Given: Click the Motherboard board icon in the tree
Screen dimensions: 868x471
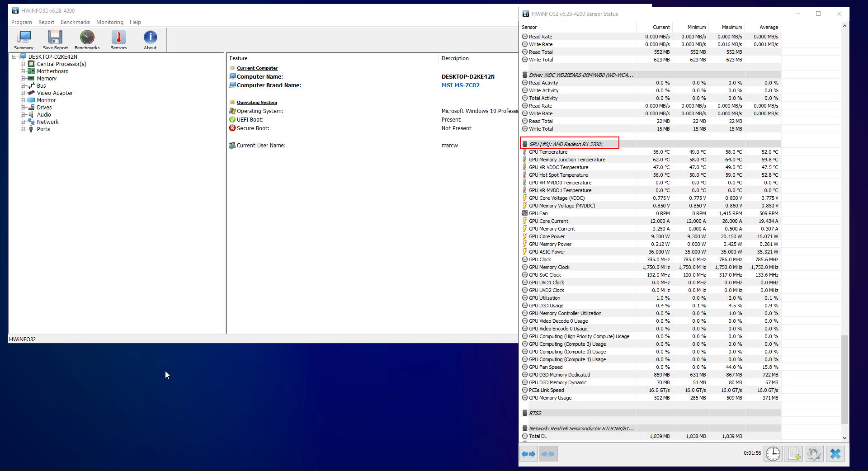Looking at the screenshot, I should [31, 71].
